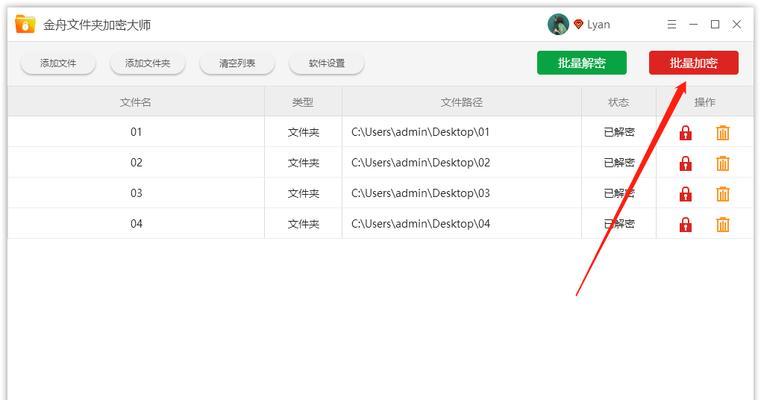Image resolution: width=761 pixels, height=400 pixels.
Task: Click 文件夹 type in row 01
Action: pos(303,133)
